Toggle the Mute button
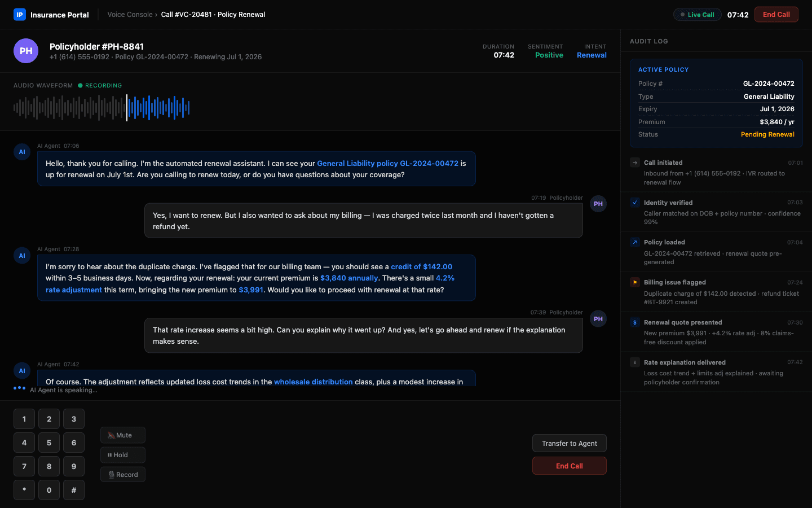812x508 pixels. coord(123,435)
